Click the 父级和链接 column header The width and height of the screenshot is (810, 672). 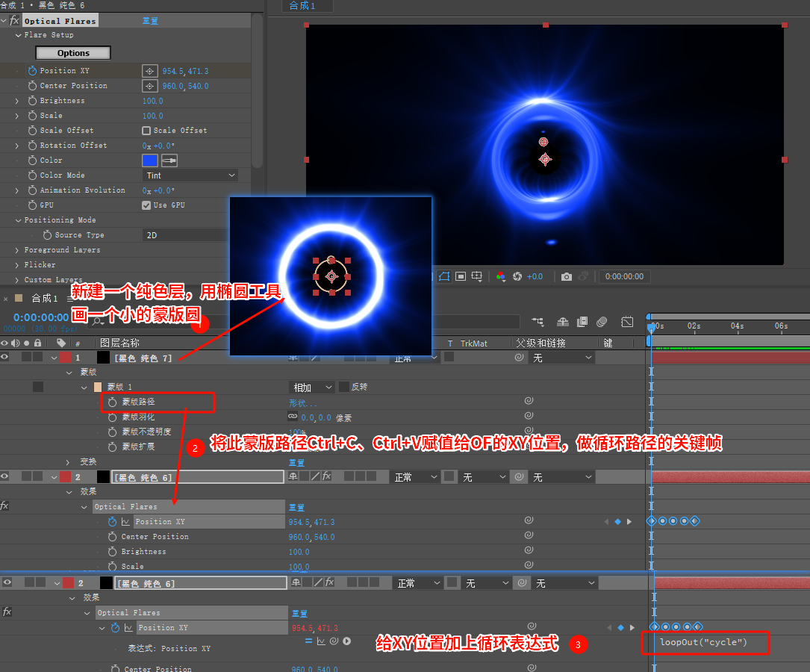tap(540, 343)
